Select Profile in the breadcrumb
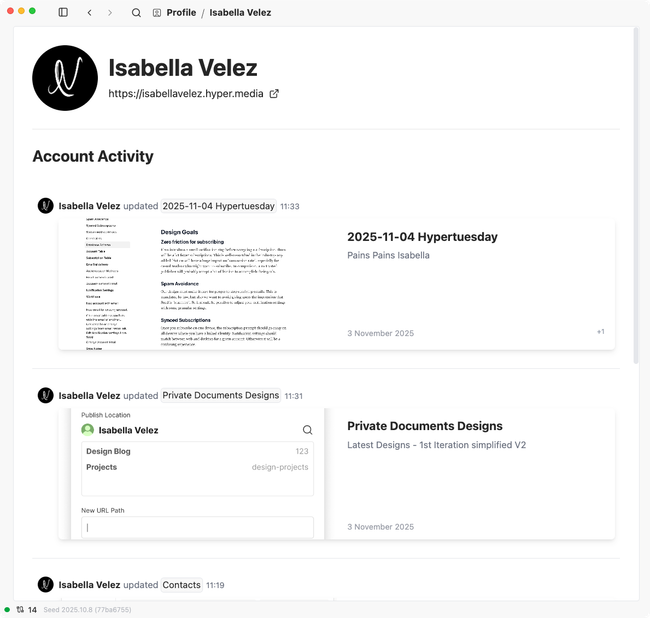This screenshot has width=650, height=618. pyautogui.click(x=181, y=13)
